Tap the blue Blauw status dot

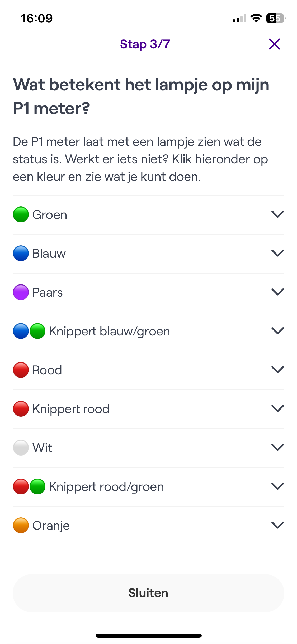tap(21, 253)
